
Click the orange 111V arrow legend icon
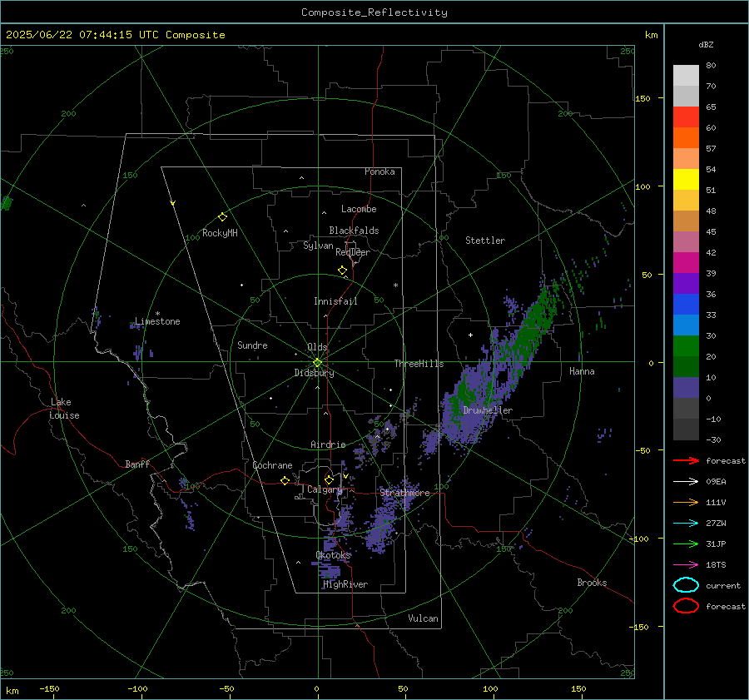(686, 502)
